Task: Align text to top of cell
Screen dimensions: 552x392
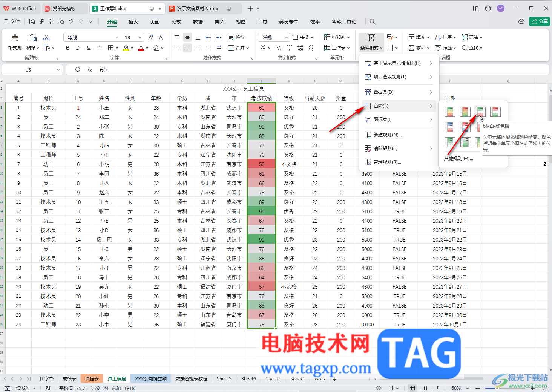Action: pyautogui.click(x=177, y=37)
